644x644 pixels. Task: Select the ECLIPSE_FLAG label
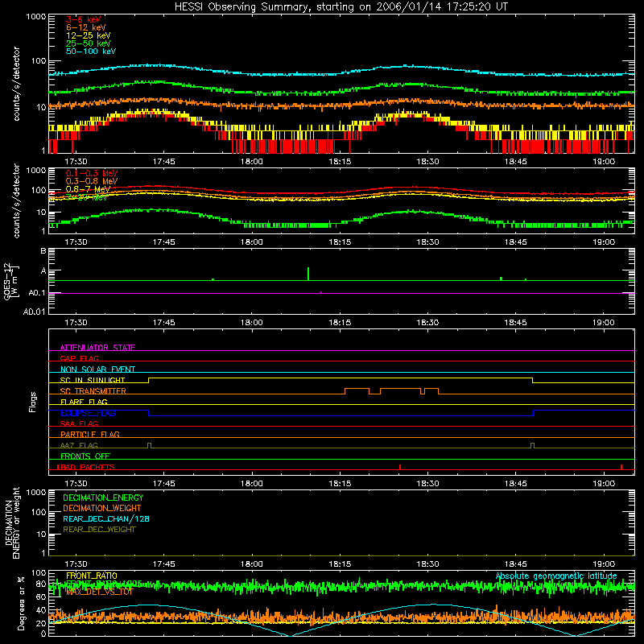pyautogui.click(x=88, y=413)
